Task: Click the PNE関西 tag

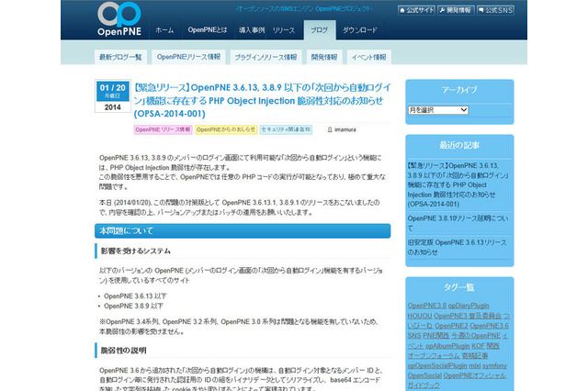Action: click(x=435, y=336)
